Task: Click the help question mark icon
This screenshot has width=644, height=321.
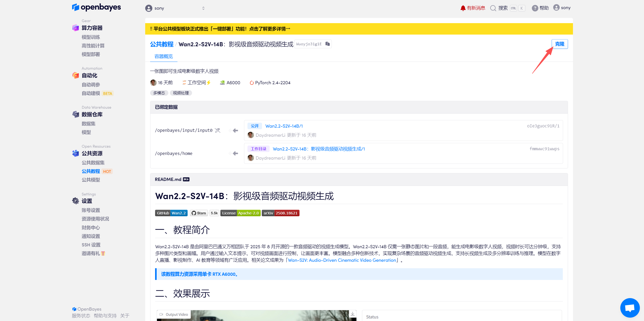Action: coord(535,8)
